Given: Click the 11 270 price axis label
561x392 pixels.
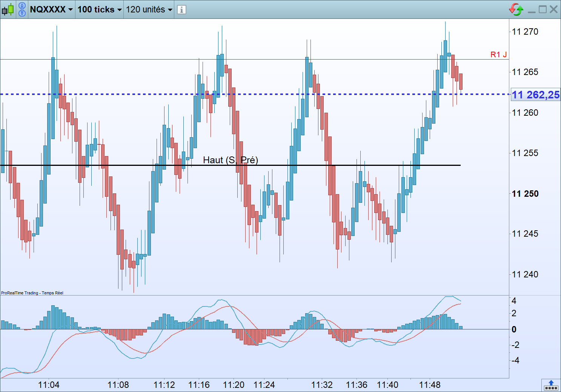Looking at the screenshot, I should [x=525, y=32].
